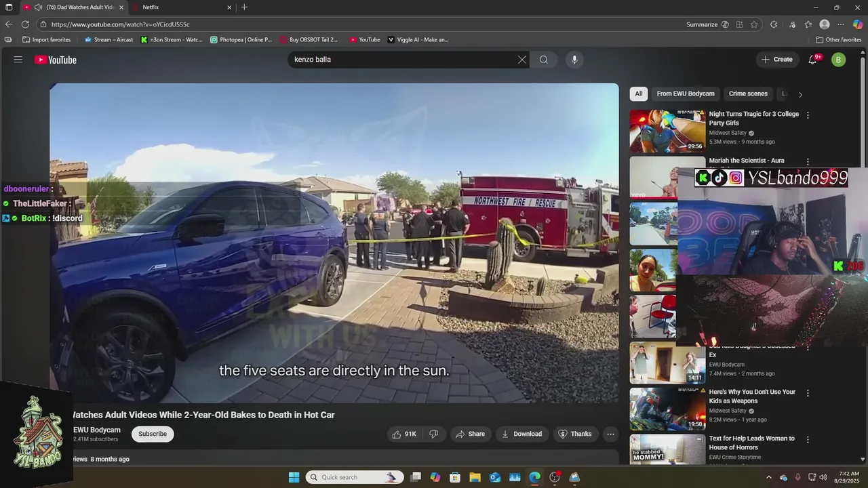
Task: Open options for Mariah the Scientist video
Action: (x=808, y=162)
